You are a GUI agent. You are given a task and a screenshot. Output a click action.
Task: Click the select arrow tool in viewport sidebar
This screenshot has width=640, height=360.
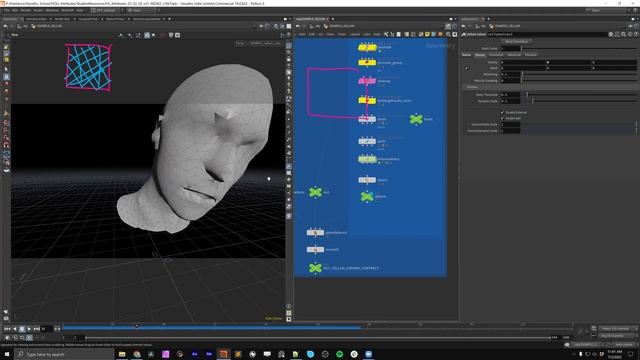6,69
